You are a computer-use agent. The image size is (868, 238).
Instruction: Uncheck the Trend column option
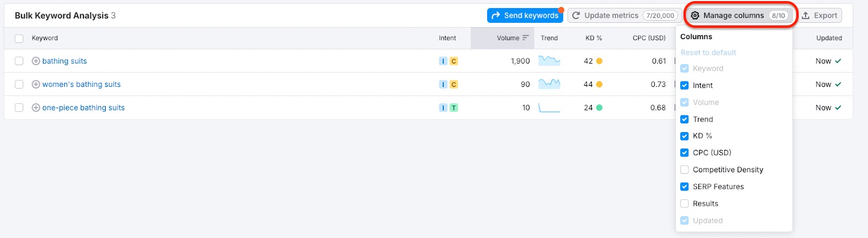point(685,119)
